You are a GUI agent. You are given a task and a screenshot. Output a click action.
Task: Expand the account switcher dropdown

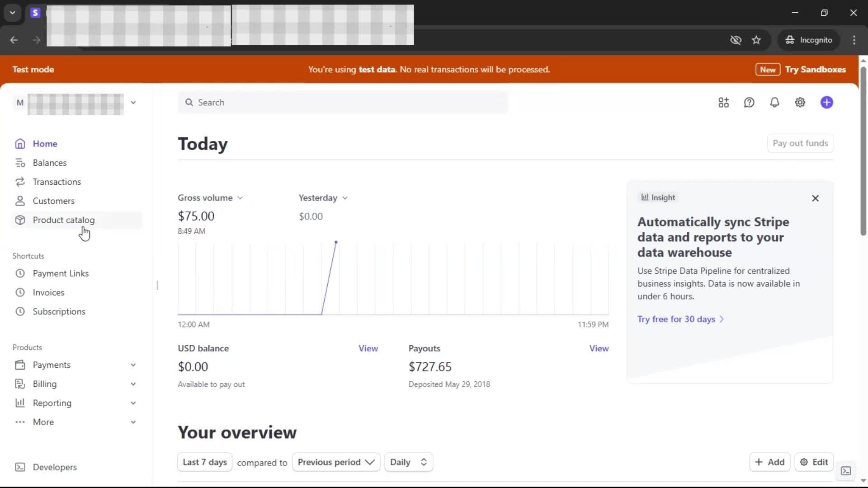tap(133, 103)
